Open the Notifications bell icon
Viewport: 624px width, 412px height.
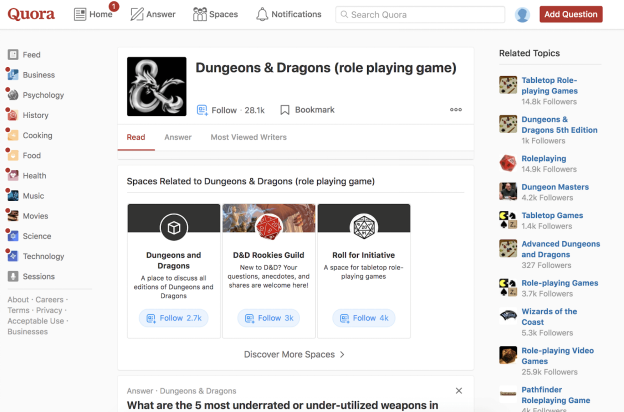[x=262, y=14]
